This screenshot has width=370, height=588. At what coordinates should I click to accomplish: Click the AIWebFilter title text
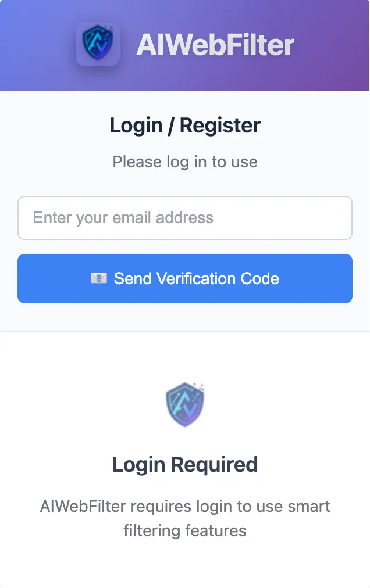(215, 45)
